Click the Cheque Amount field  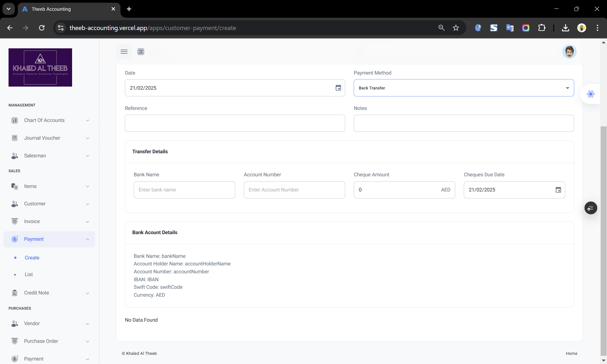[404, 190]
